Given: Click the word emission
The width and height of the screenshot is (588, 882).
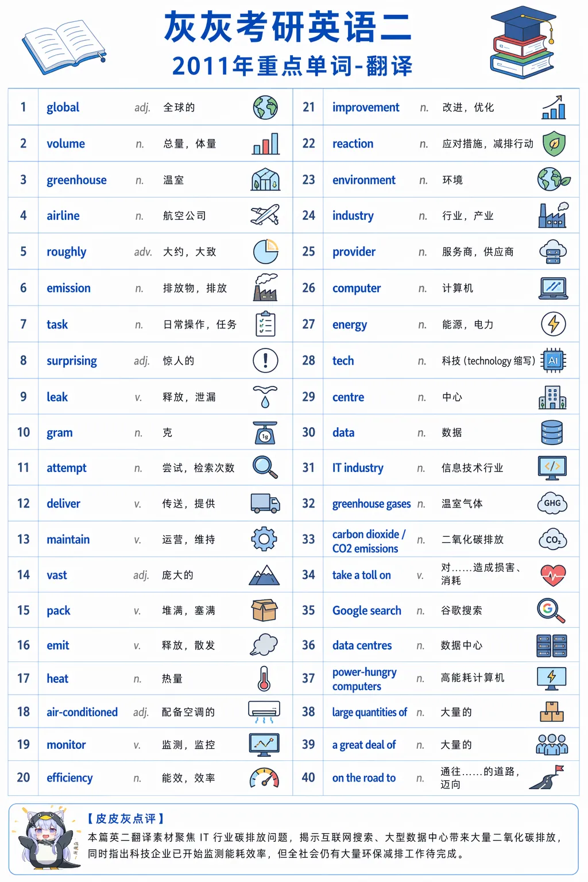Looking at the screenshot, I should tap(68, 288).
